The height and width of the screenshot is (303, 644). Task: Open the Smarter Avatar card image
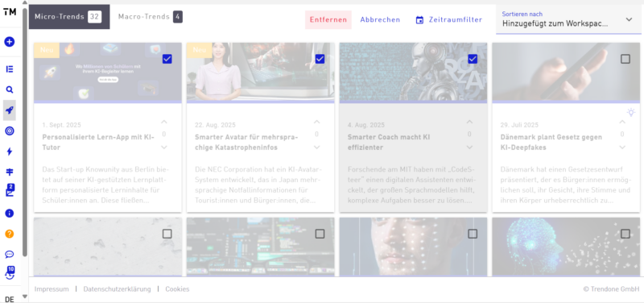pyautogui.click(x=260, y=72)
